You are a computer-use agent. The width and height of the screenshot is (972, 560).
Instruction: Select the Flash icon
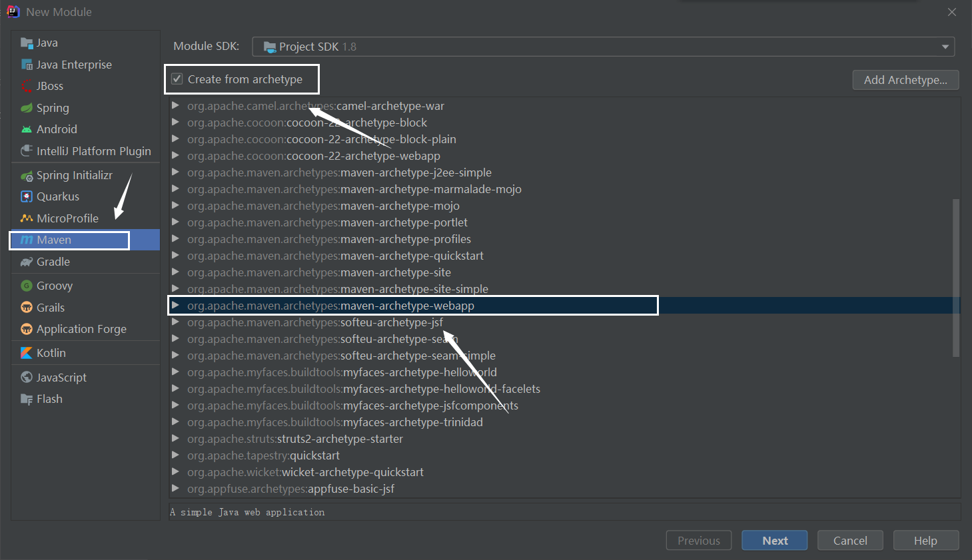pyautogui.click(x=27, y=399)
